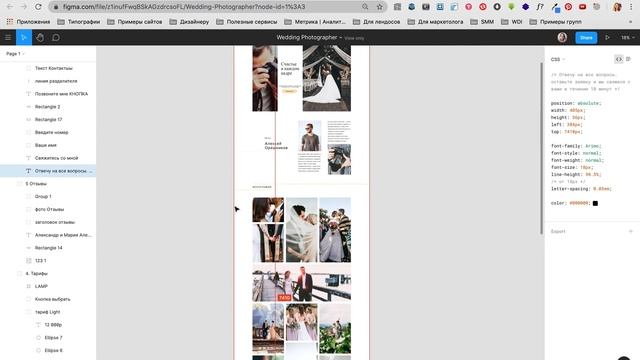
Task: Open Примеры сайтов bookmarks folder
Action: coord(135,22)
